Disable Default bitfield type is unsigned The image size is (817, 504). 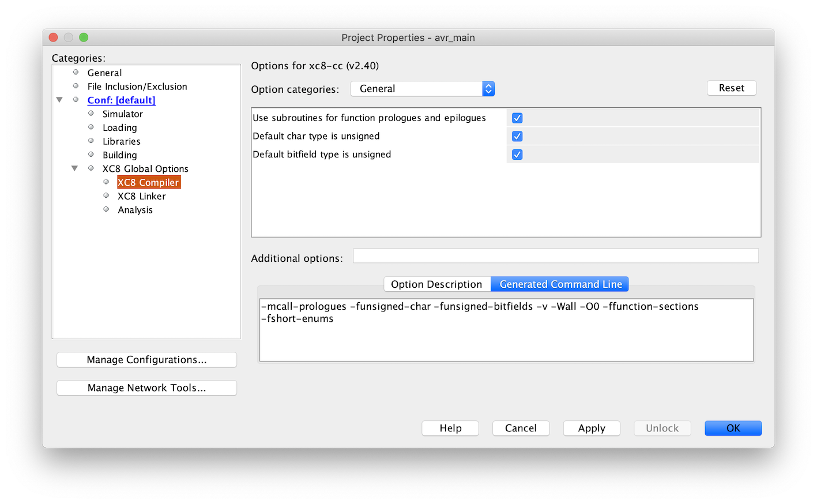coord(517,155)
